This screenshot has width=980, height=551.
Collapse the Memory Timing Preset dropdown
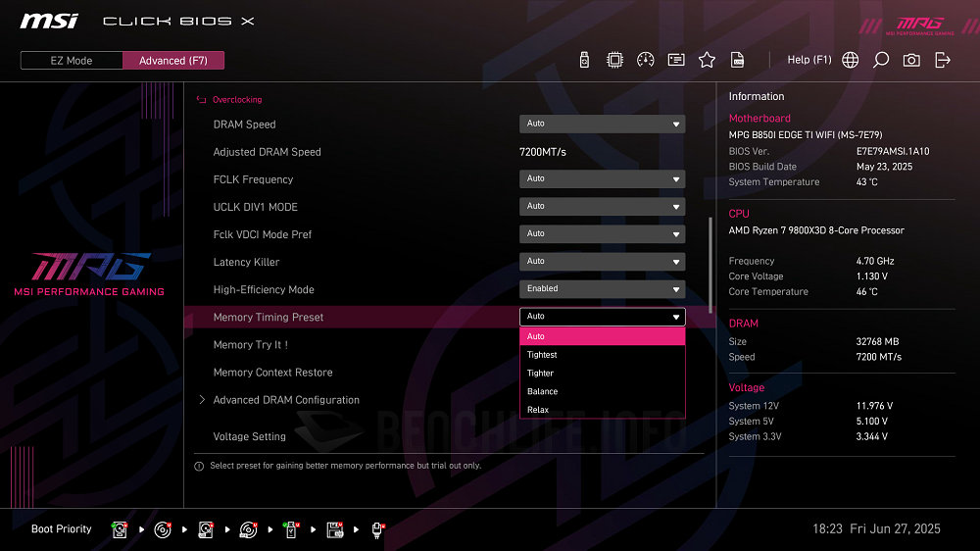602,317
